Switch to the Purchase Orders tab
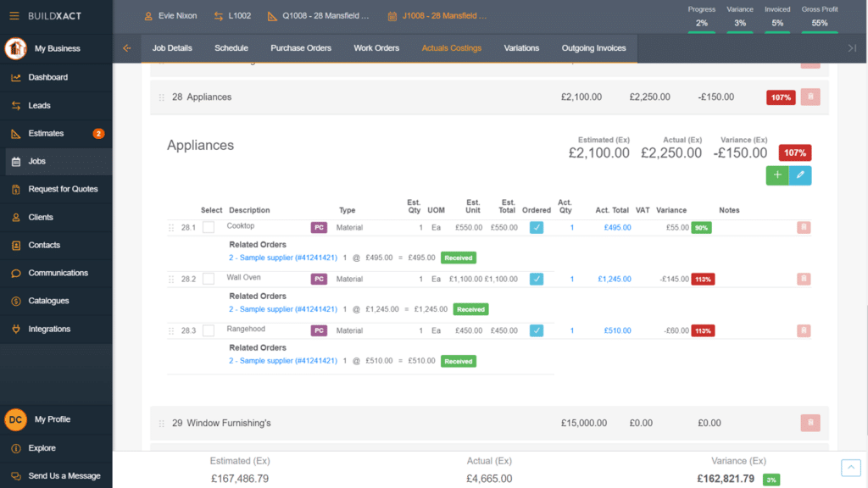 tap(301, 48)
